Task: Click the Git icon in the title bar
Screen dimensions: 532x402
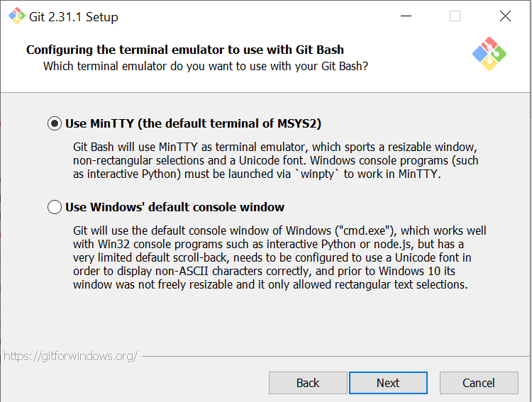Action: pyautogui.click(x=16, y=16)
